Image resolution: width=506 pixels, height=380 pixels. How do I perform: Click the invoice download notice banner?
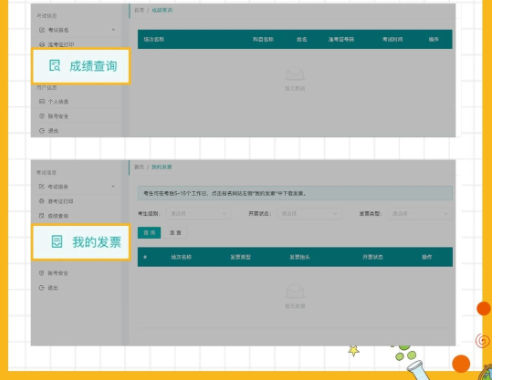pos(295,193)
